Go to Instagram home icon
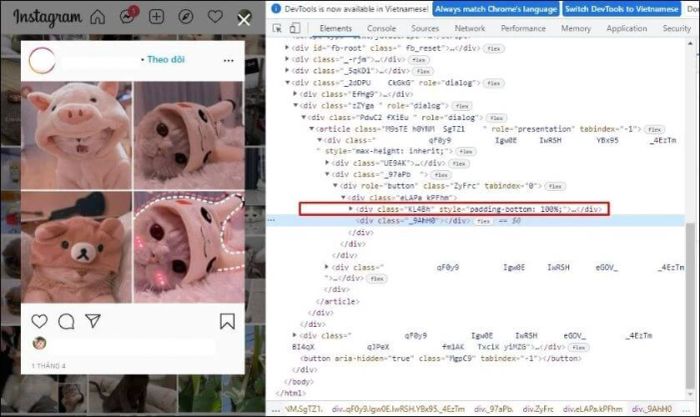The image size is (700, 417). (97, 17)
